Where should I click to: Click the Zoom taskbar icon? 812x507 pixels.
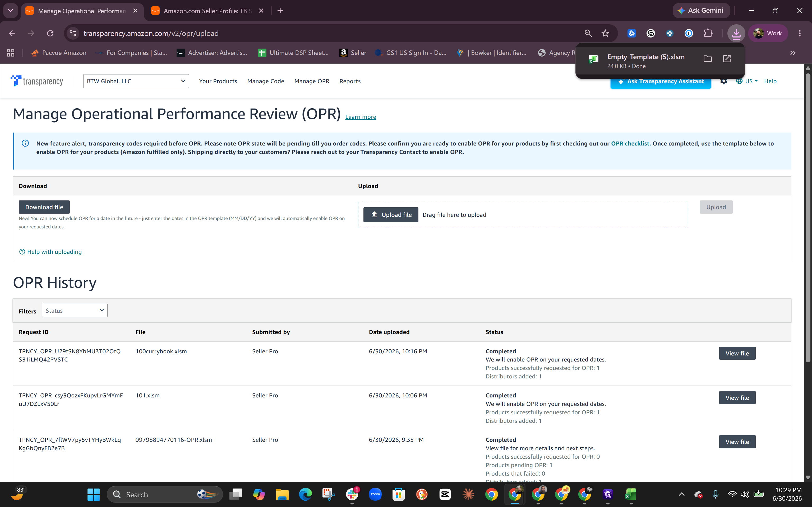pyautogui.click(x=375, y=494)
